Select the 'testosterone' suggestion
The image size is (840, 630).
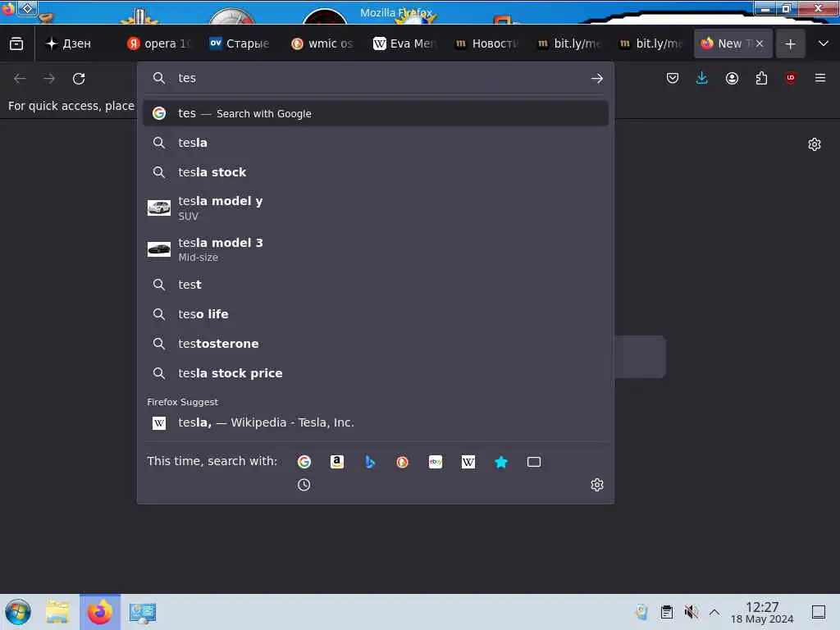point(376,344)
